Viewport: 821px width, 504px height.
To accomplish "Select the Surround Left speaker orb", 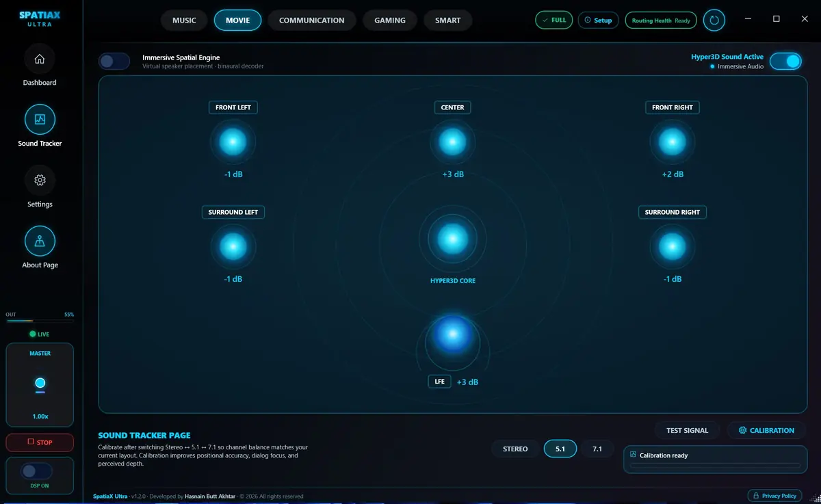I will coord(233,247).
